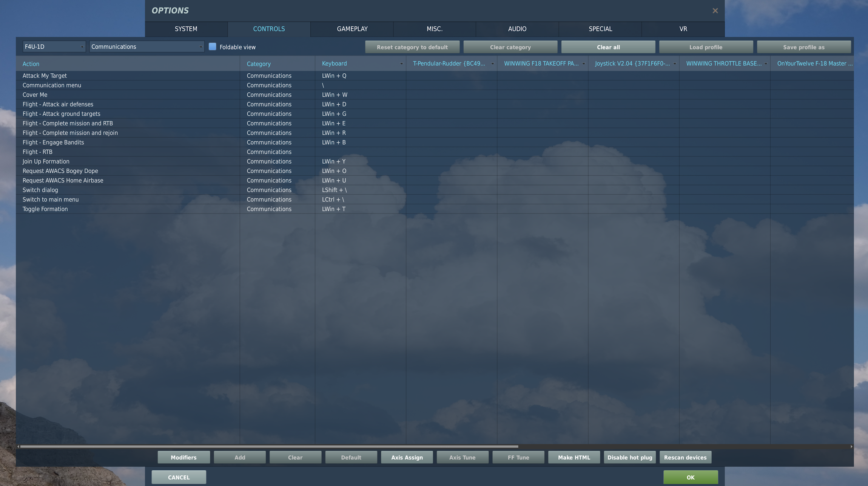The height and width of the screenshot is (486, 868).
Task: Close the Options window with X
Action: tap(715, 11)
